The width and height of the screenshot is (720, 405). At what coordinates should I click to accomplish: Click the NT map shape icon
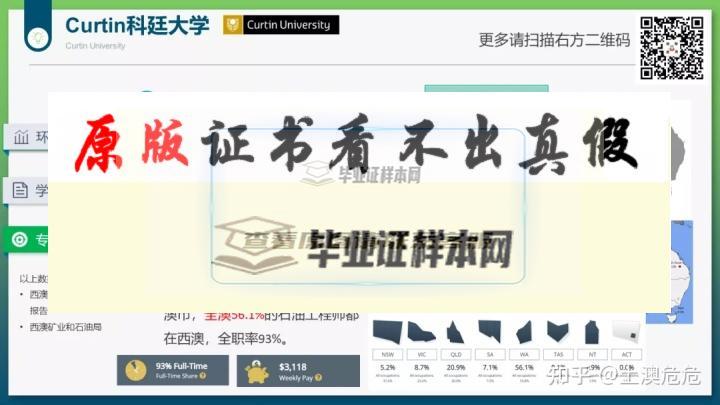[x=592, y=332]
